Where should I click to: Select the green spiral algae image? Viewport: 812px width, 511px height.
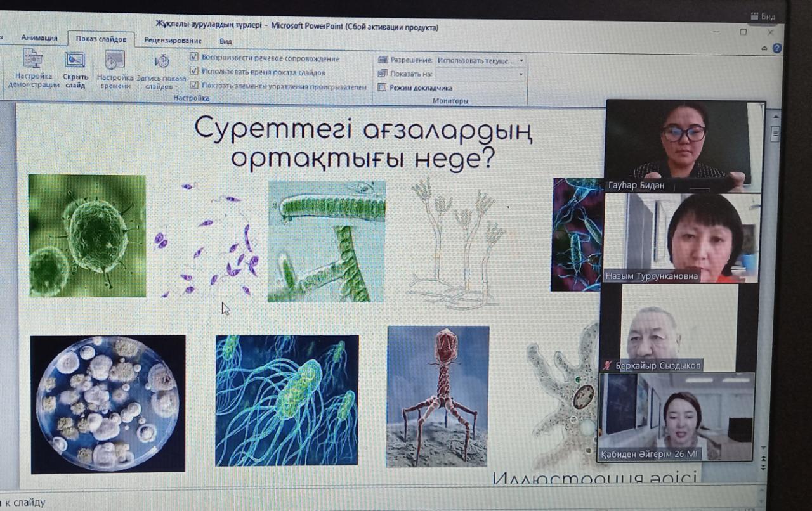tap(326, 241)
